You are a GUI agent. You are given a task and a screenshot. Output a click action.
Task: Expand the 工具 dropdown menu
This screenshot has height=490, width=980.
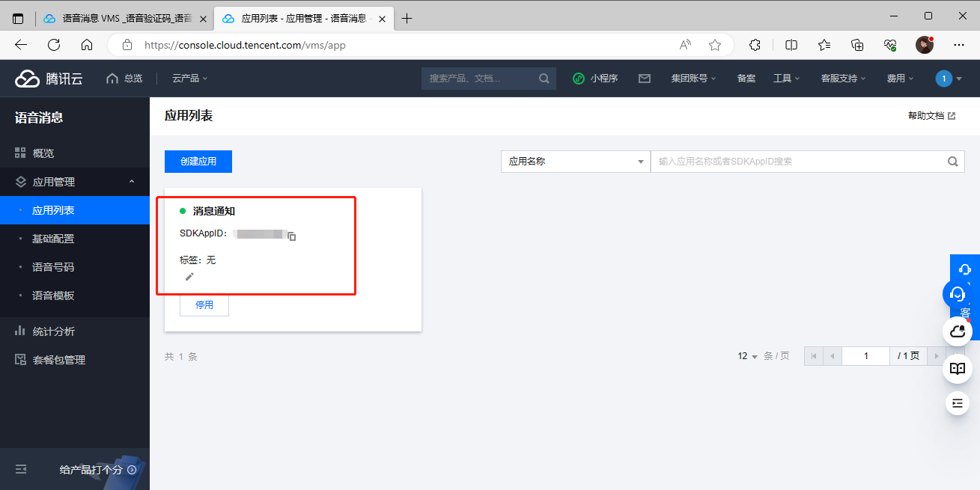(x=787, y=78)
